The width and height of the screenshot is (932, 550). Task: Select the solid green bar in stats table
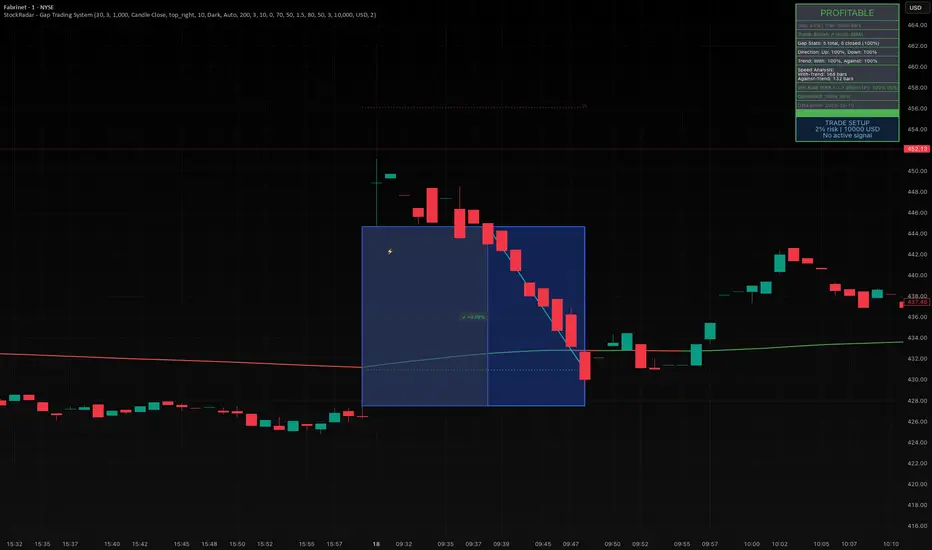(x=847, y=113)
